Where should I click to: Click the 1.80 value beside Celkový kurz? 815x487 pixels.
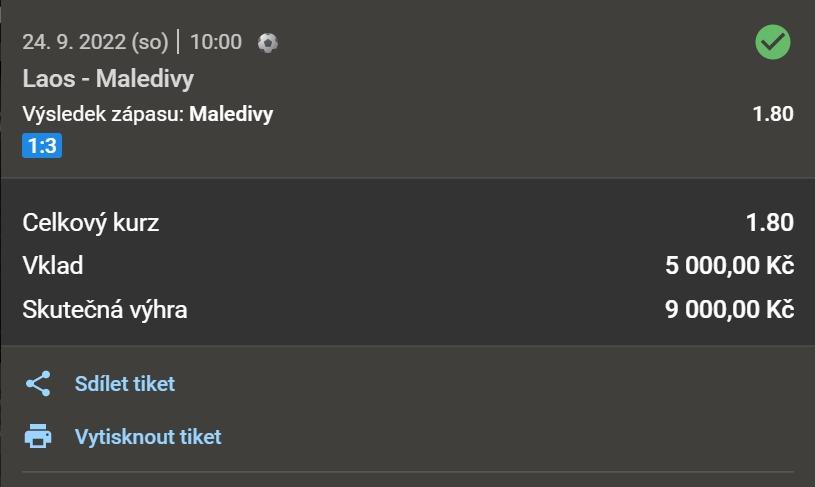770,222
